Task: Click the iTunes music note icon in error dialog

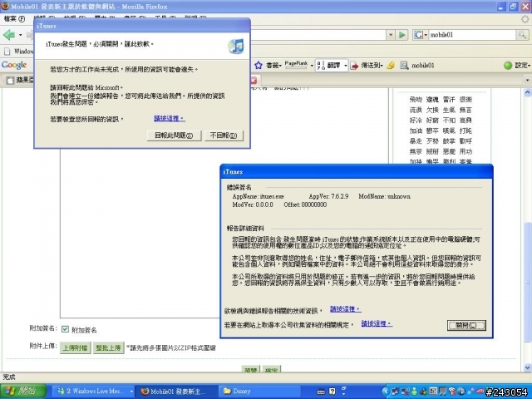Action: [x=236, y=46]
